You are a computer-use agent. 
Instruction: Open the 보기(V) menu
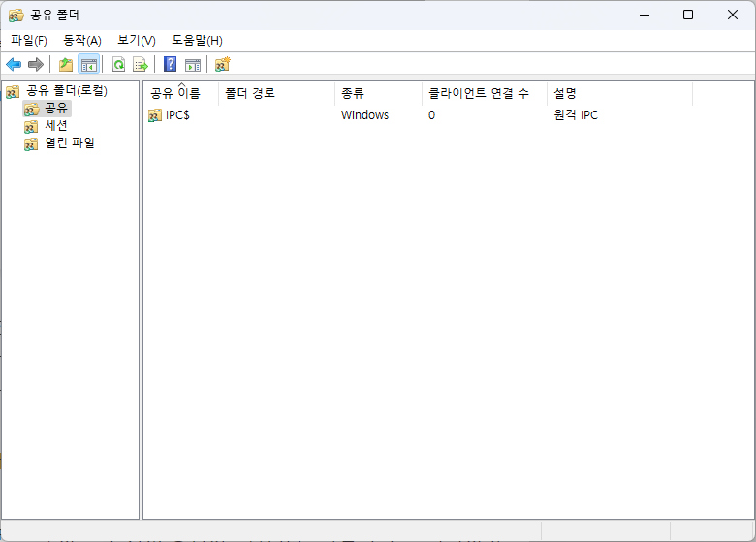(x=137, y=41)
